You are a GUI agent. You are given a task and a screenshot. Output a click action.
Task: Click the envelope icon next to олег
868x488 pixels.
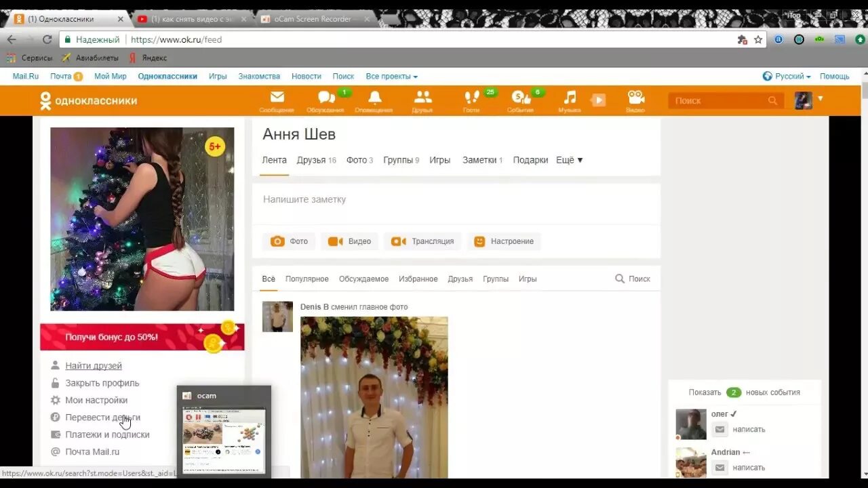[720, 429]
